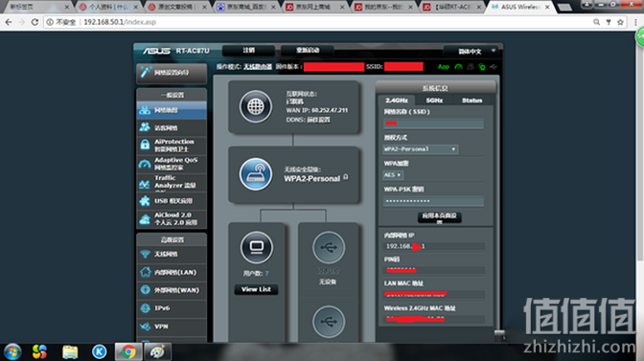This screenshot has height=361, width=644.
Task: Open IPv6 settings in the sidebar
Action: (x=172, y=308)
